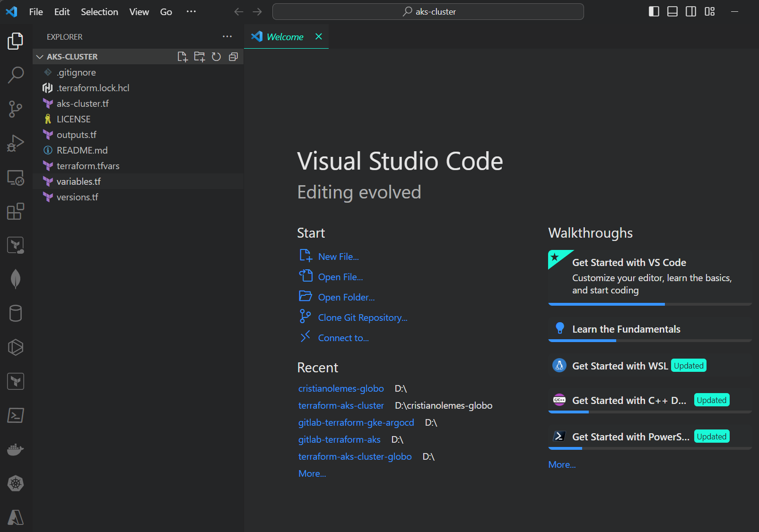
Task: Open outputs.tf file
Action: [x=138, y=135]
